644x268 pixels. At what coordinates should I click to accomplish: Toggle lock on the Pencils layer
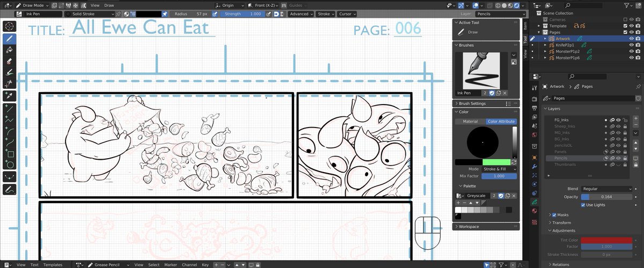625,159
